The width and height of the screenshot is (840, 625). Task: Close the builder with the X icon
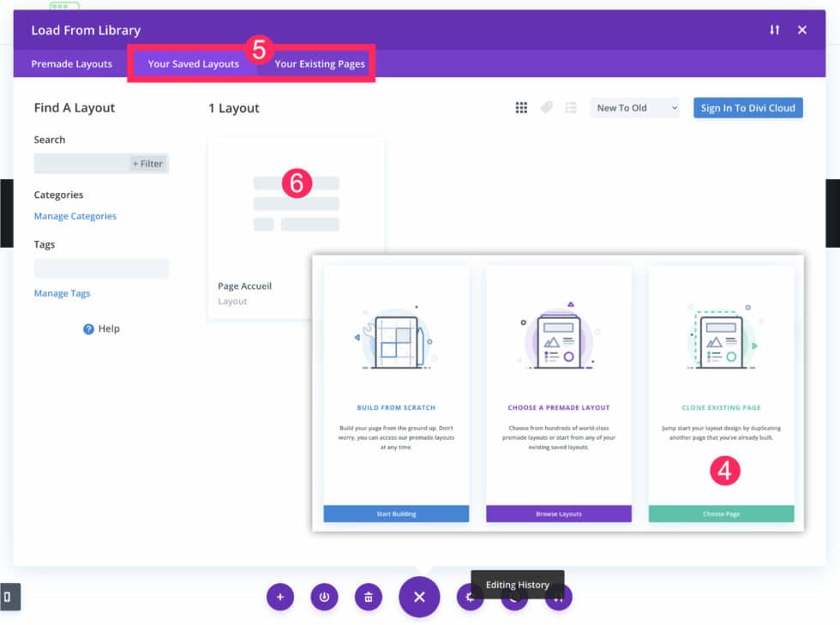click(801, 29)
